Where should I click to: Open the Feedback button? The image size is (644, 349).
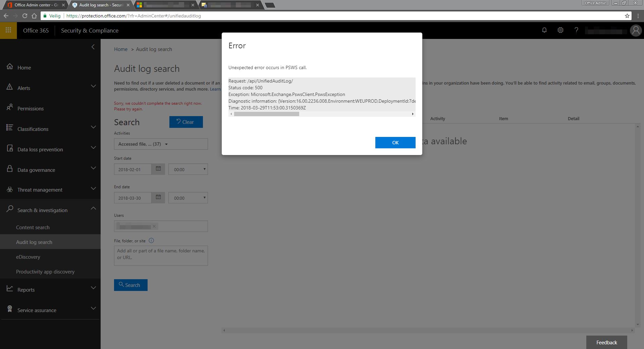[607, 342]
